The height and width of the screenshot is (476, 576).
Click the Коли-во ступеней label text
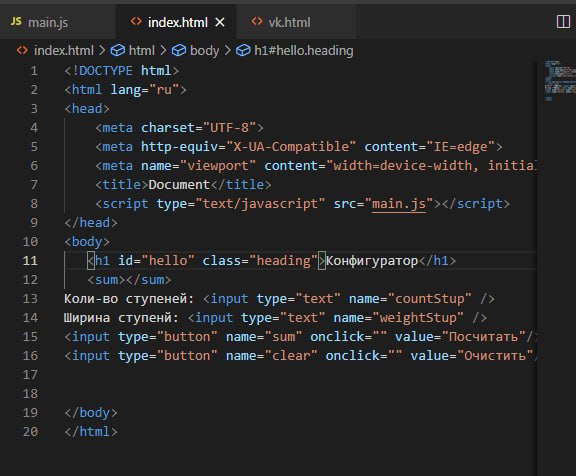[x=129, y=299]
